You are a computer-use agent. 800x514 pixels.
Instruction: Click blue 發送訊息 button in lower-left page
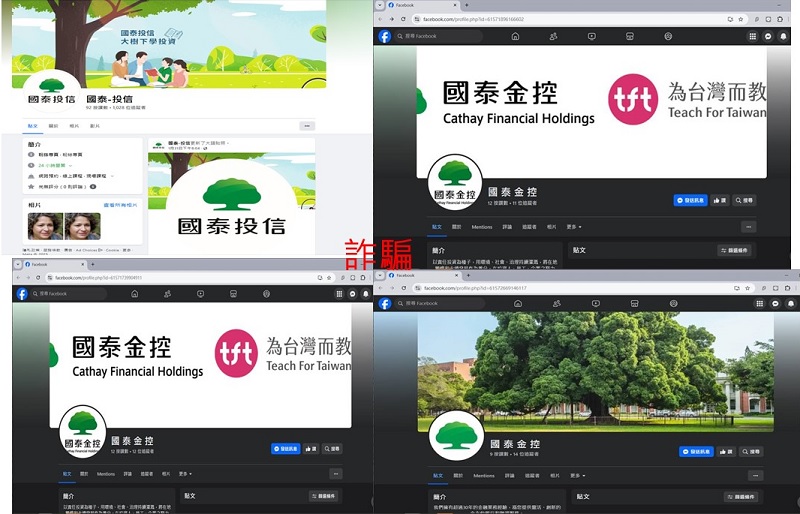click(x=286, y=449)
